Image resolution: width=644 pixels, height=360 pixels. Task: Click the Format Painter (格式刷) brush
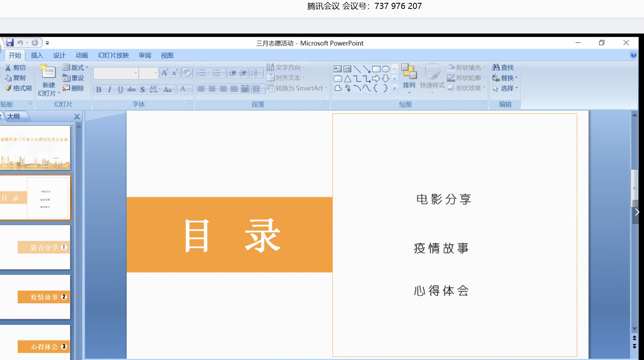[18, 88]
